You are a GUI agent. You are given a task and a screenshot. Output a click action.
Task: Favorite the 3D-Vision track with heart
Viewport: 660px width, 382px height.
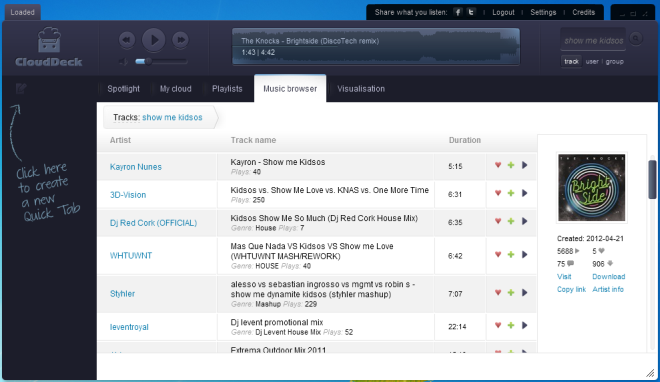498,193
